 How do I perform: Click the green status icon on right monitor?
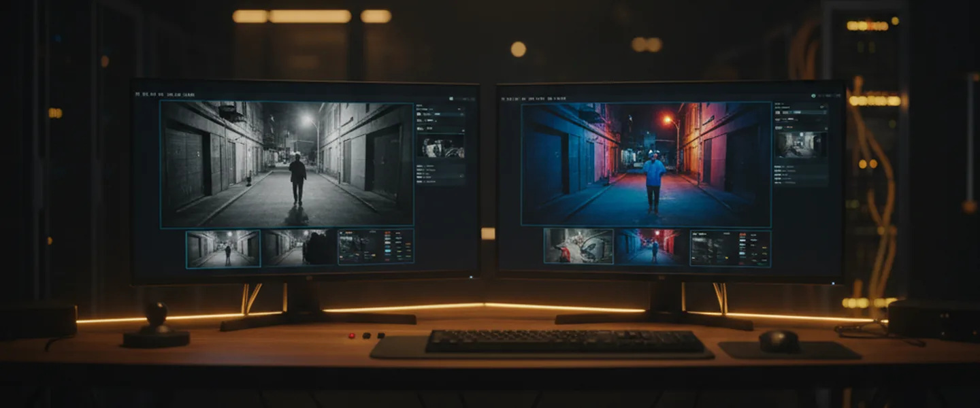pyautogui.click(x=813, y=97)
